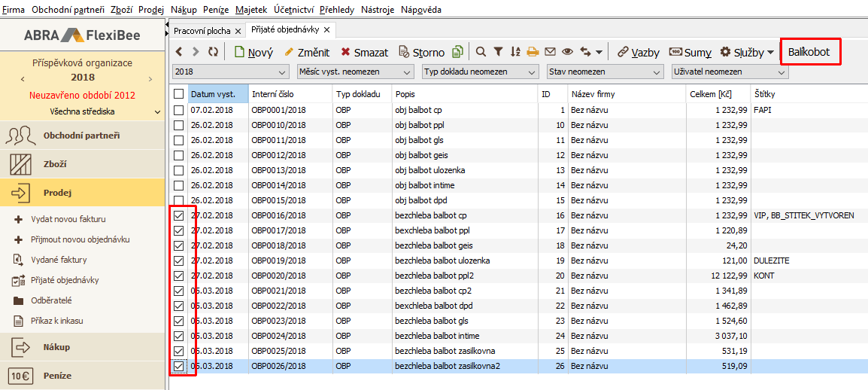
Task: Open sort order icon
Action: coord(515,52)
